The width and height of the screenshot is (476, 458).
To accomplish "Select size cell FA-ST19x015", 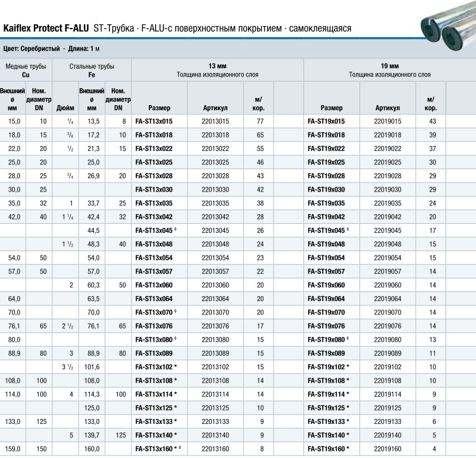I will [x=326, y=122].
